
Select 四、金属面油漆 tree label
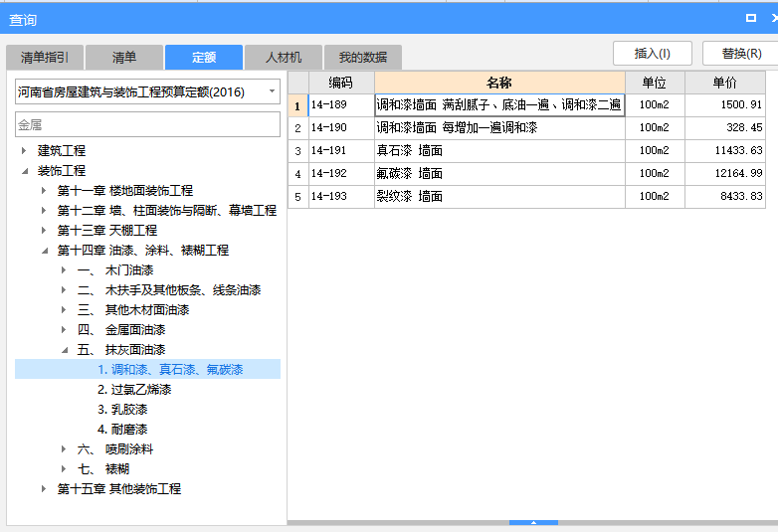click(121, 330)
